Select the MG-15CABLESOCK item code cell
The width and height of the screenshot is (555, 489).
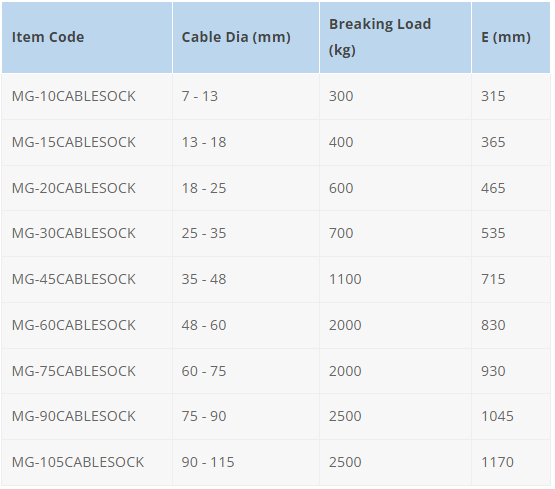(87, 142)
